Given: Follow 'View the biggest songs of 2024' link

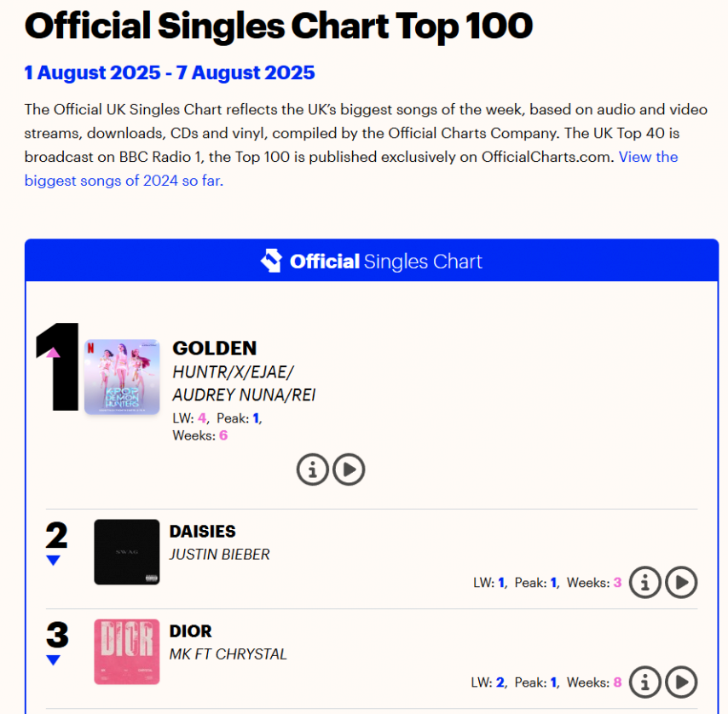Looking at the screenshot, I should click(x=351, y=169).
